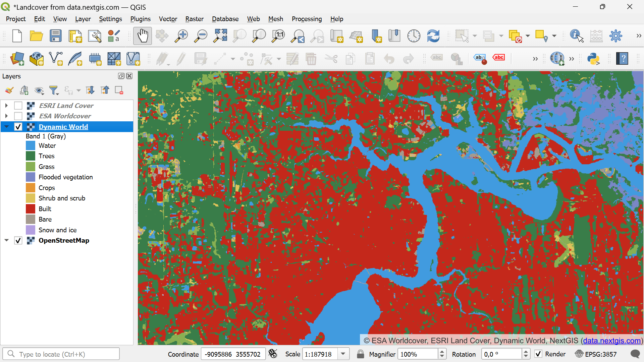This screenshot has width=644, height=362.
Task: Float the Layers panel
Action: point(121,76)
